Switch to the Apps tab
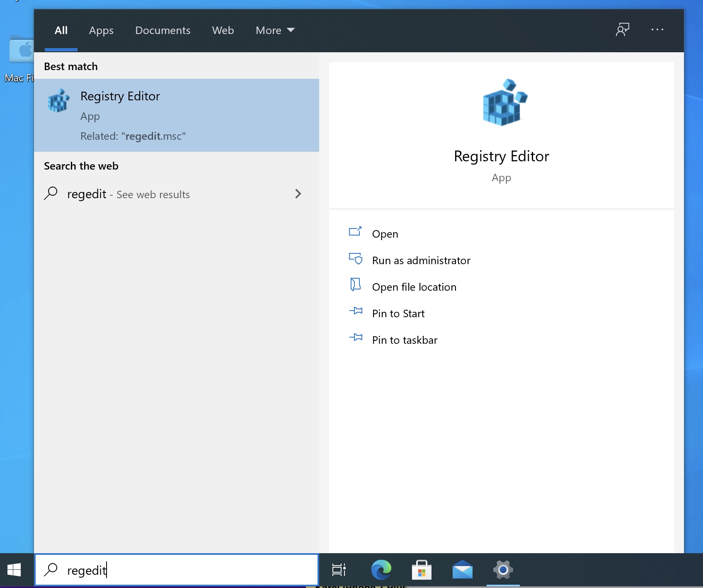 (x=101, y=30)
